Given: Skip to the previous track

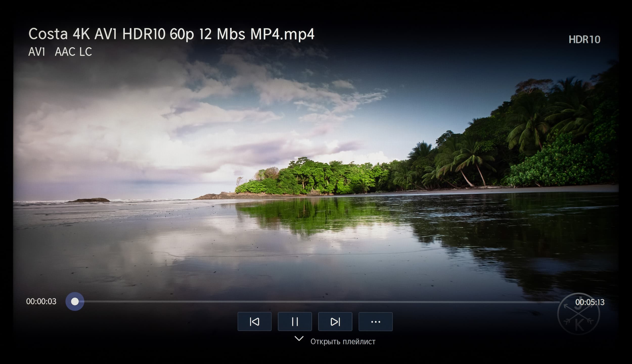Looking at the screenshot, I should coord(254,322).
